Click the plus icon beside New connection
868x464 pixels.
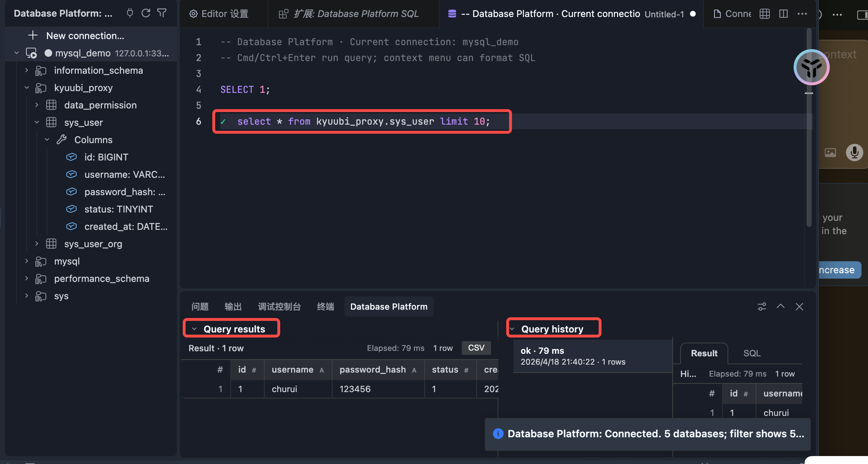[33, 35]
